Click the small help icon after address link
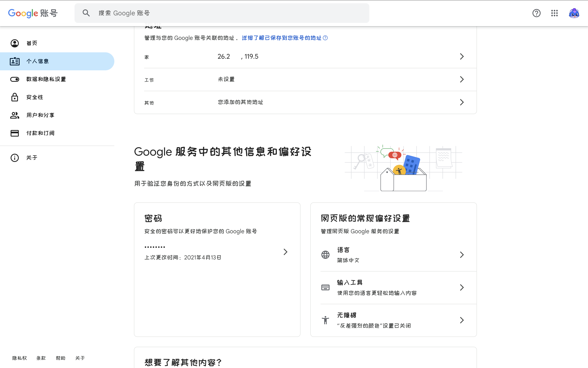This screenshot has height=368, width=588. pos(325,38)
